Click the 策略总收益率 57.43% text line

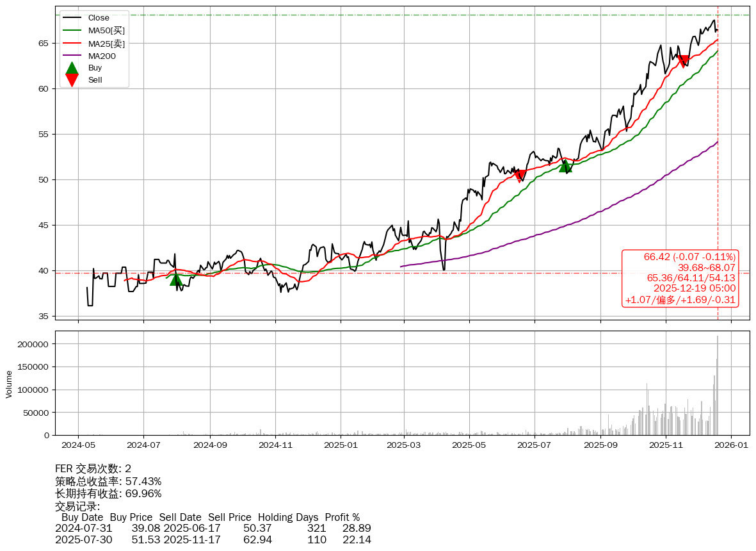pyautogui.click(x=108, y=481)
